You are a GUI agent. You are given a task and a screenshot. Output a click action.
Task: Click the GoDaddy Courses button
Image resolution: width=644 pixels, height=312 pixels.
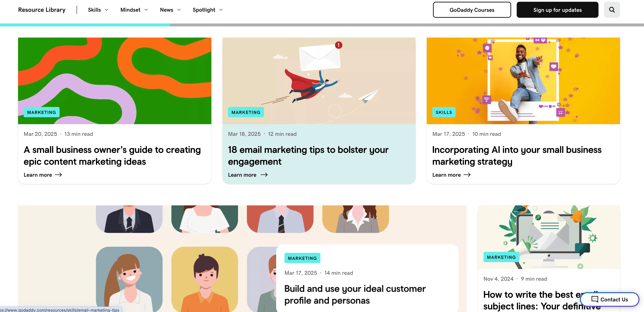coord(472,10)
